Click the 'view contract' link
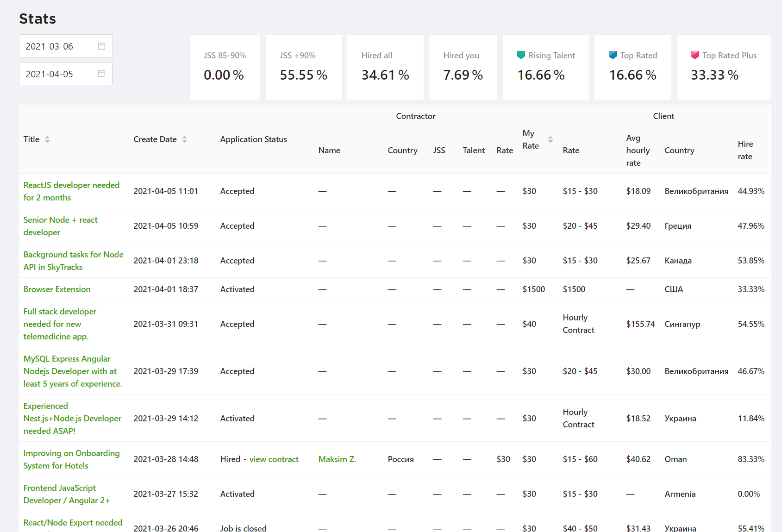782x532 pixels. pyautogui.click(x=274, y=459)
